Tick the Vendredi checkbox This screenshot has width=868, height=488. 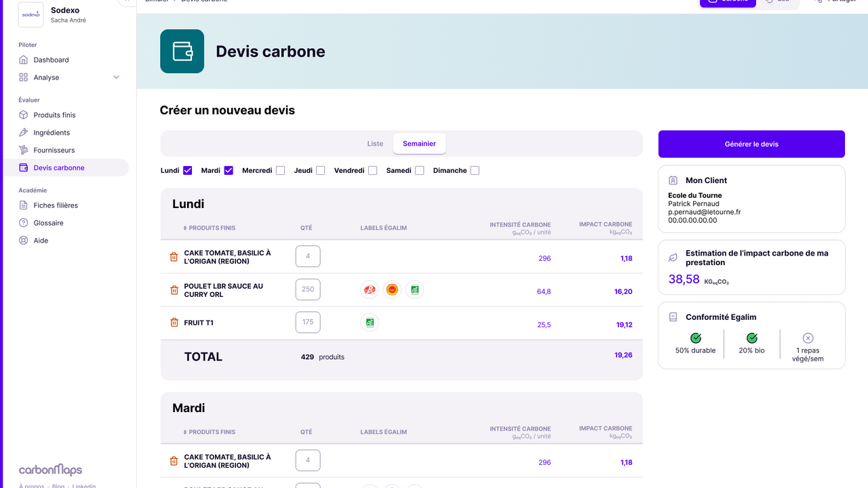tap(372, 171)
